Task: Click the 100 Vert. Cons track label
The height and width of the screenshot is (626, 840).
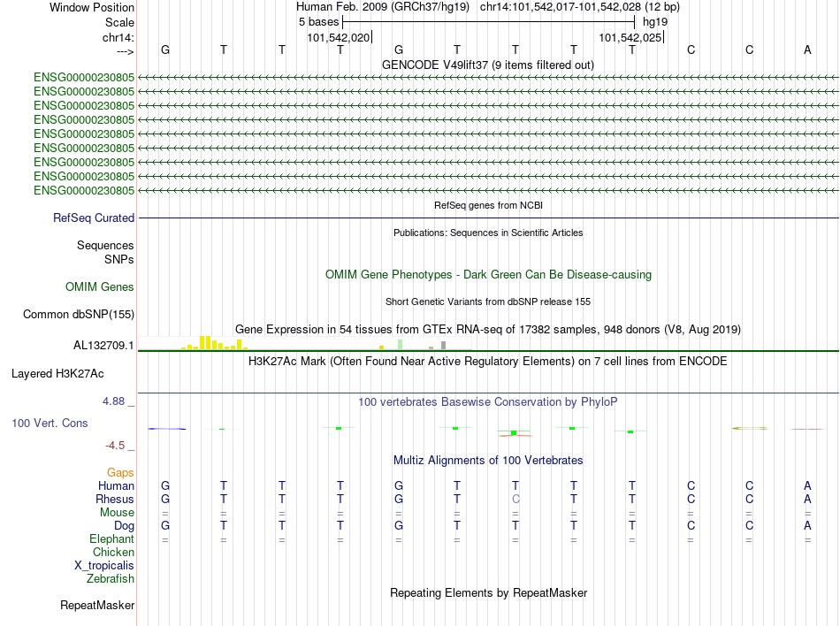Action: [x=50, y=423]
